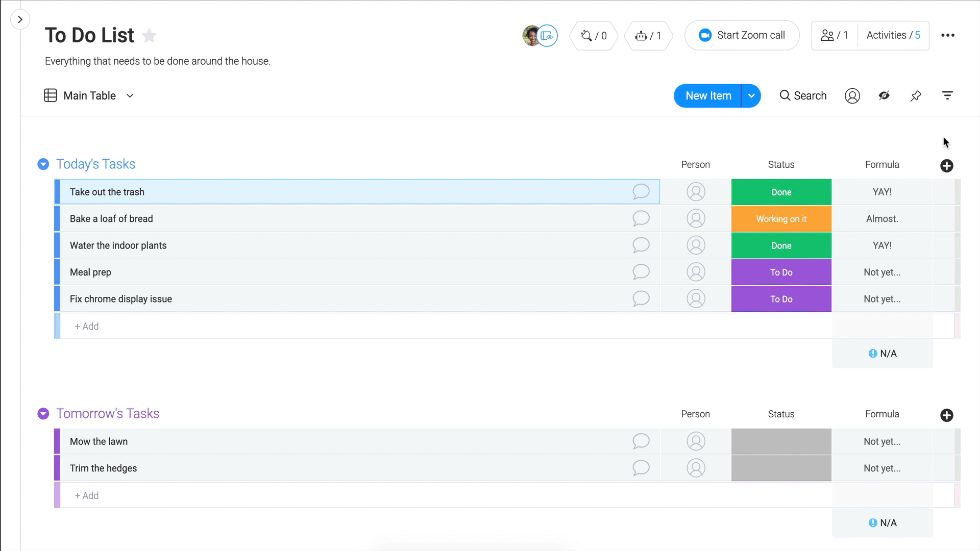Change To Do status of Fix chrome display issue
The width and height of the screenshot is (980, 551).
pos(781,299)
